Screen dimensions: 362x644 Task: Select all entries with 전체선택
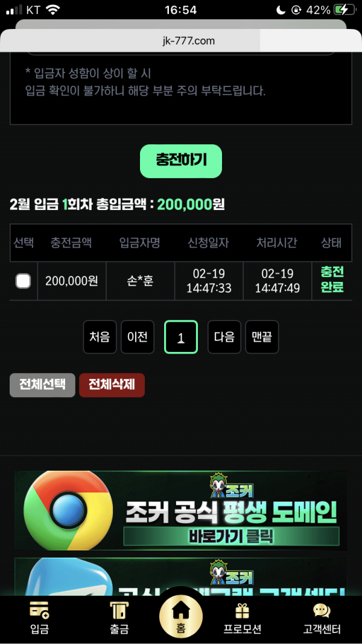[x=42, y=385]
